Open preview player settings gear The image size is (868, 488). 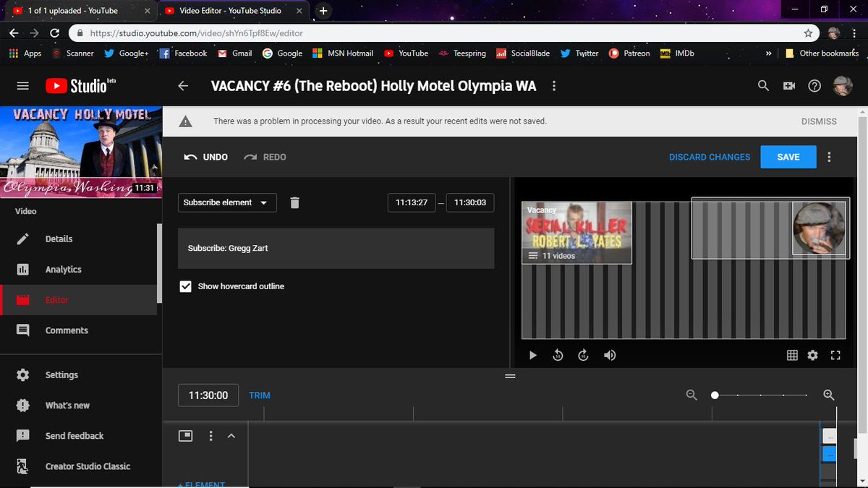click(812, 355)
